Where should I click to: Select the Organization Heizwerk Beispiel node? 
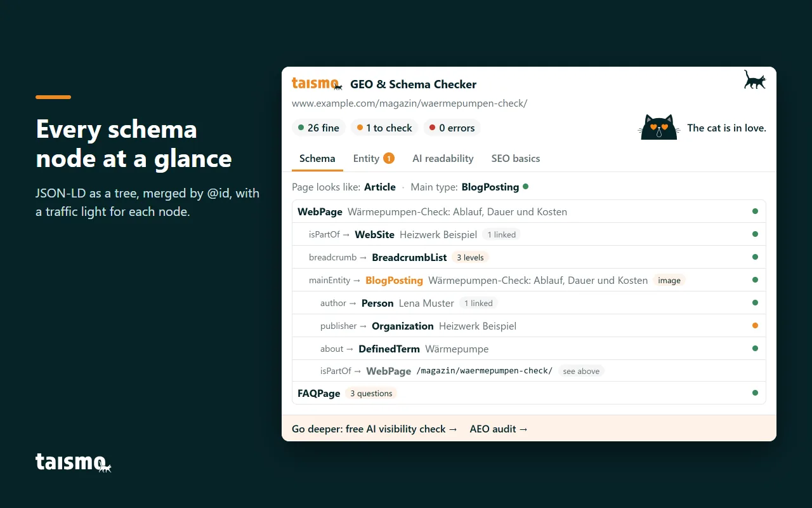[529, 326]
